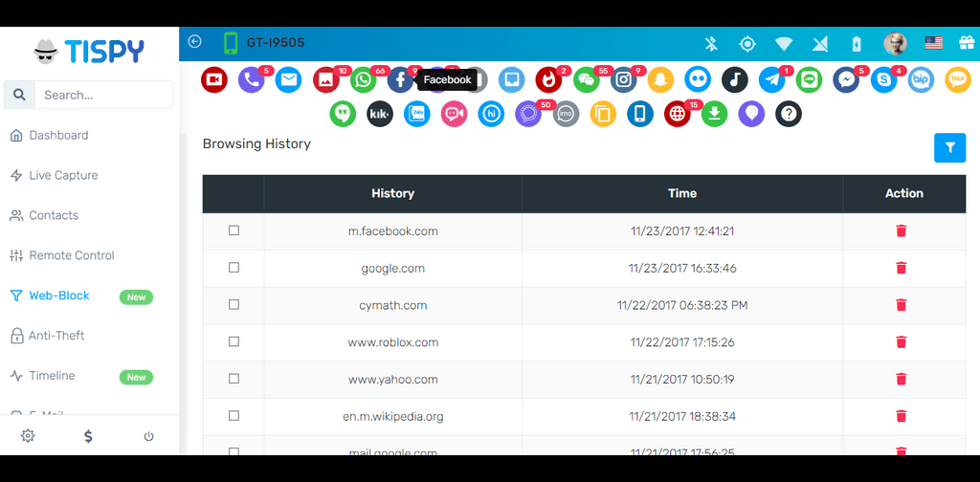The height and width of the screenshot is (482, 980).
Task: Open the WhatsApp icon
Action: pyautogui.click(x=363, y=80)
